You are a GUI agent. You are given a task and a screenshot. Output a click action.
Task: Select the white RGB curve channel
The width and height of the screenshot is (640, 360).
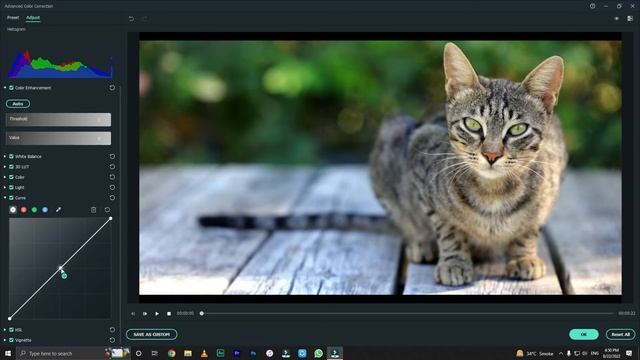13,210
